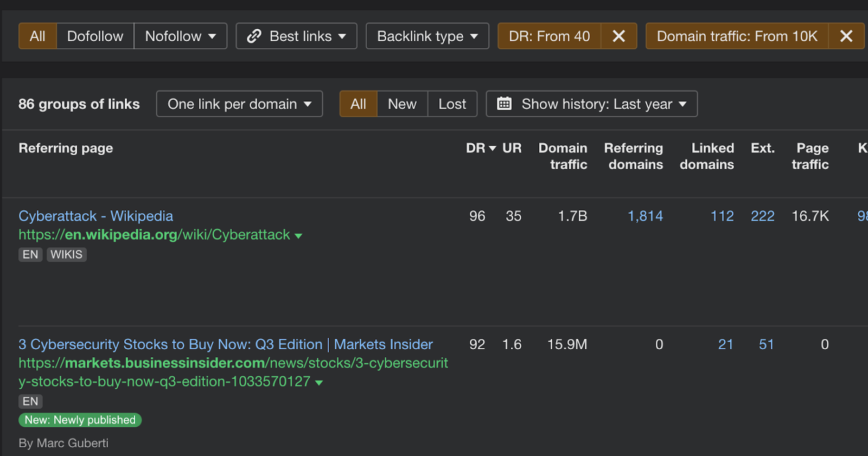Edit the Domain traffic: From 10K filter

point(737,36)
